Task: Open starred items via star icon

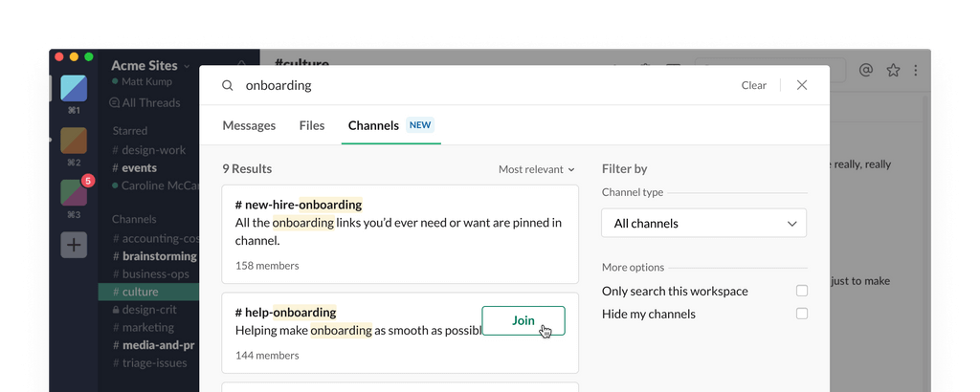Action: (x=893, y=70)
